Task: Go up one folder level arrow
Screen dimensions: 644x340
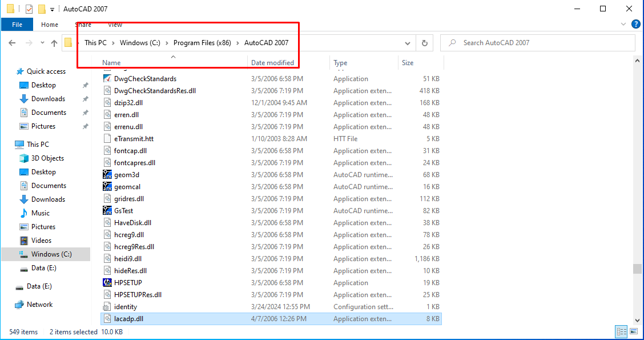Action: 54,43
